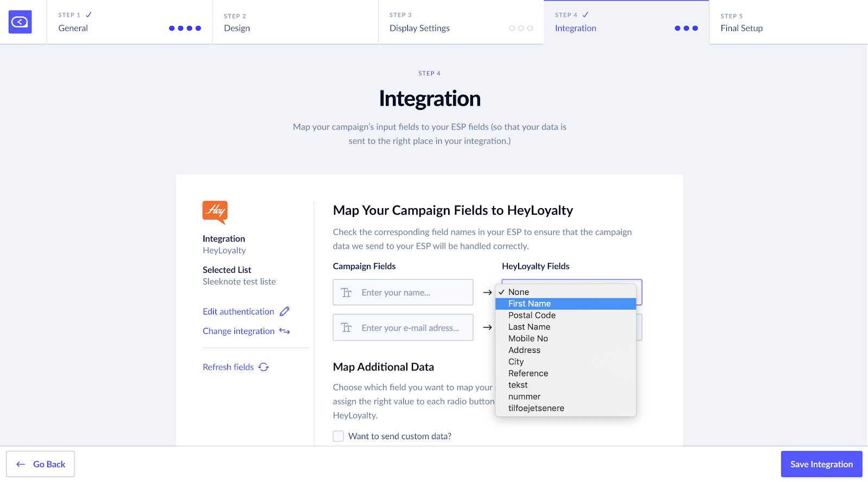Choose Postal Code from the dropdown list
Screen dimensions: 868x482
[x=566, y=315]
